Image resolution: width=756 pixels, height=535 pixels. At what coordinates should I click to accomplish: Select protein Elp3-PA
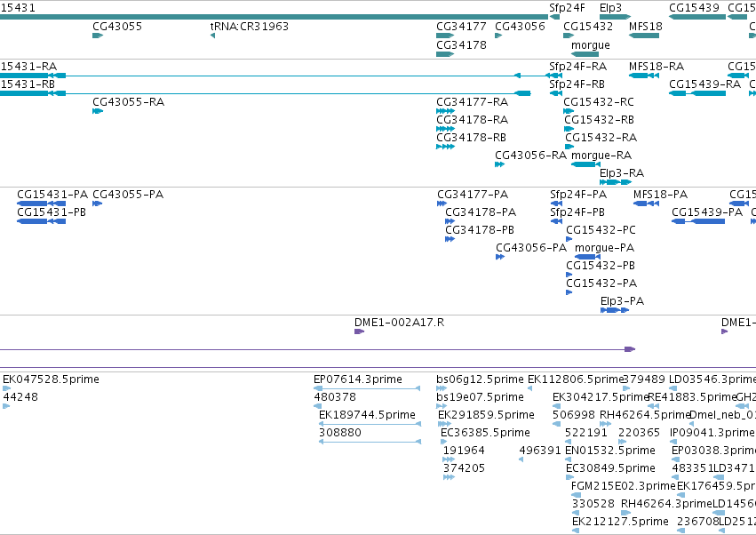pos(622,301)
